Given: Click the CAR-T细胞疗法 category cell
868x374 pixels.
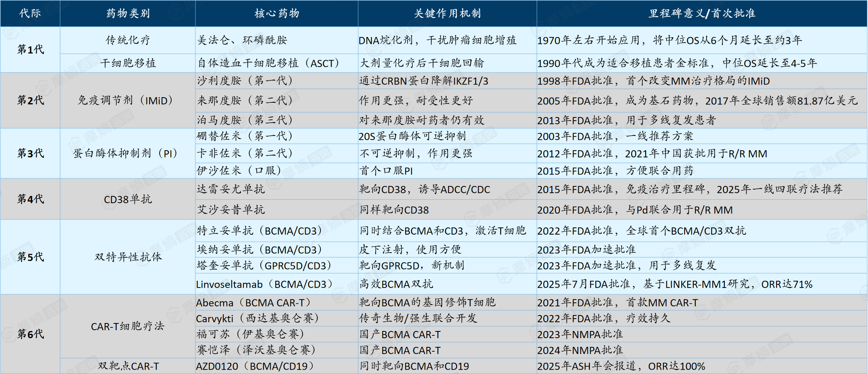Looking at the screenshot, I should click(x=128, y=326).
